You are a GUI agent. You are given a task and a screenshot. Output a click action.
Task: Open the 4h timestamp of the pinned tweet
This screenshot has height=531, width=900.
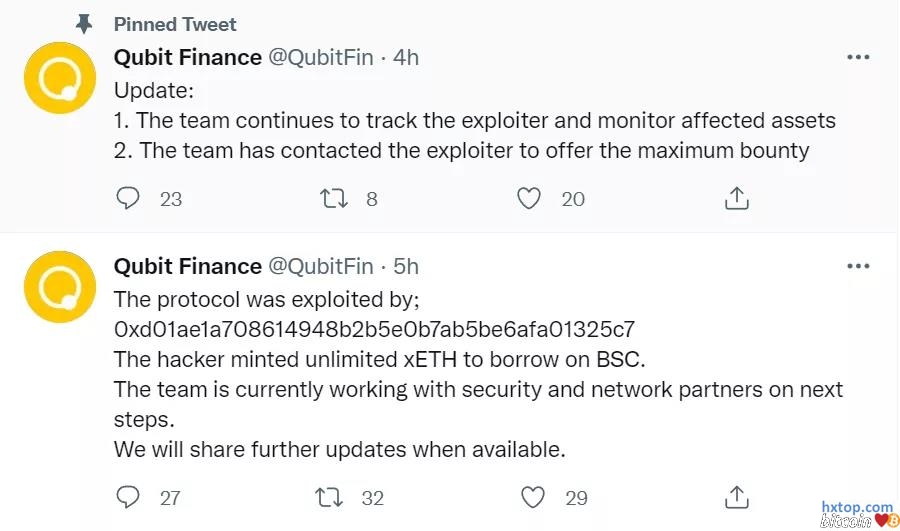406,57
